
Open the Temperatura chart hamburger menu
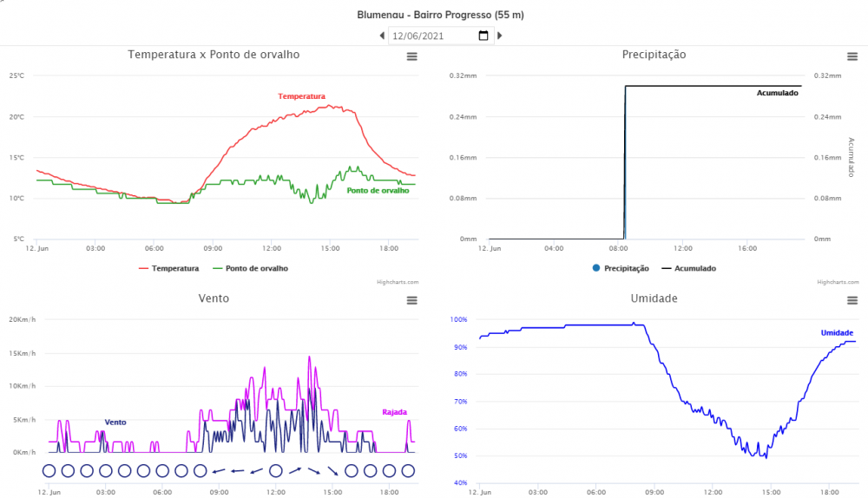[x=412, y=56]
